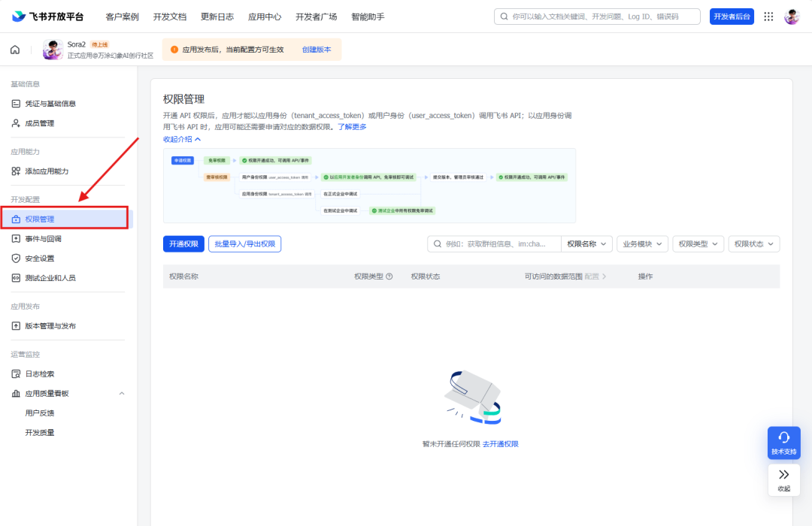Screen dimensions: 812x526
Task: Click magnifier icon in permission search box
Action: (x=438, y=244)
